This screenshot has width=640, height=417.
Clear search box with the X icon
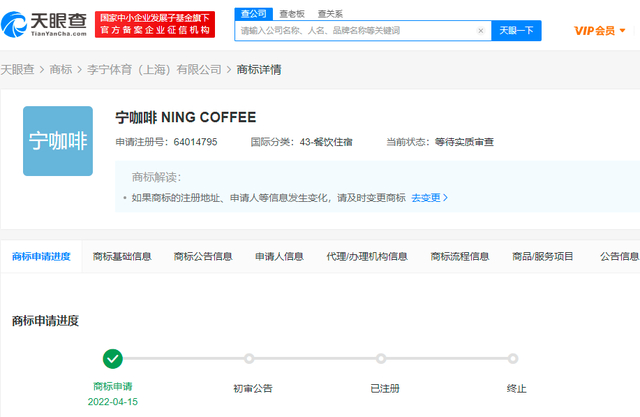480,31
